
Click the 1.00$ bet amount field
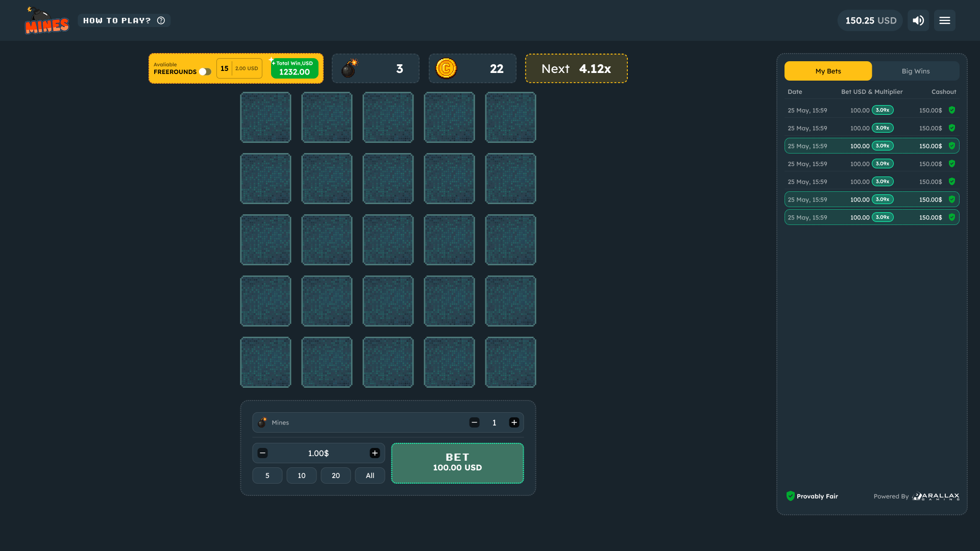pos(318,453)
